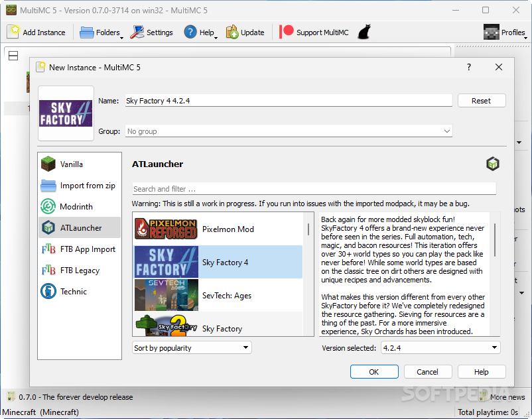The height and width of the screenshot is (419, 532).
Task: Click the dialog Help button
Action: [482, 372]
